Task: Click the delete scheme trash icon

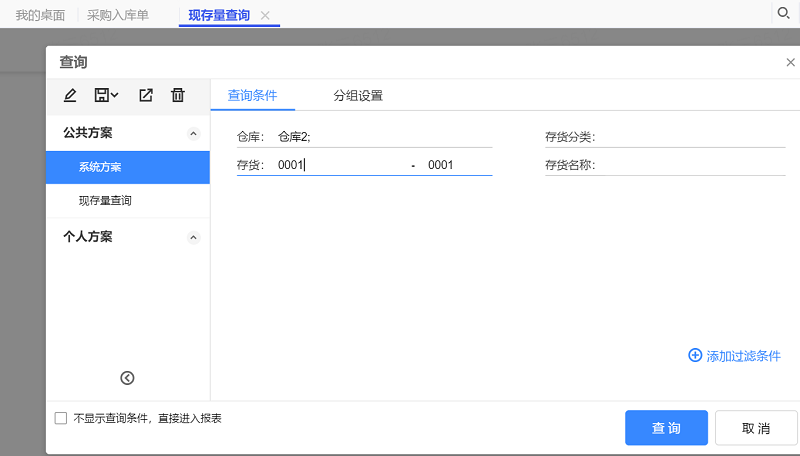Action: coord(178,95)
